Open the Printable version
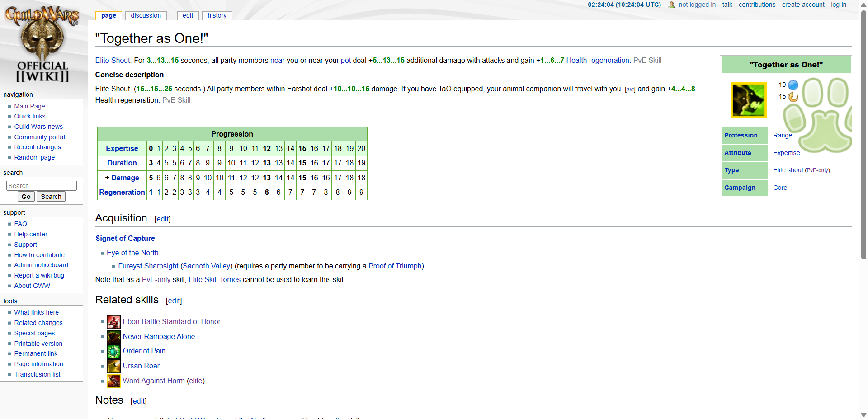Screen dimensions: 868x419 38,344
